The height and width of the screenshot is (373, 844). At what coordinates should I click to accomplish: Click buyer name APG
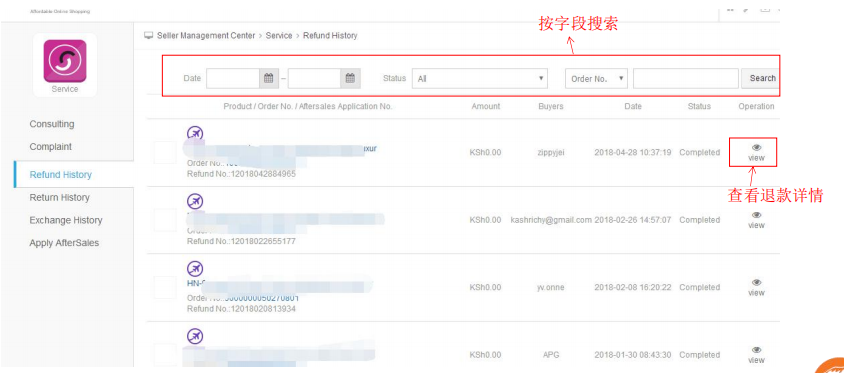point(551,355)
